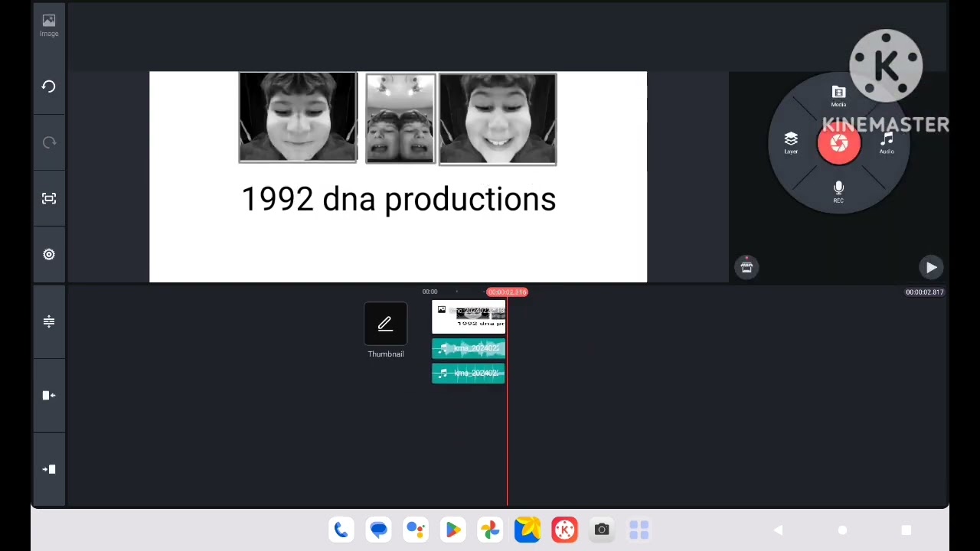Open Google Assistant in dock
980x551 pixels.
point(416,530)
